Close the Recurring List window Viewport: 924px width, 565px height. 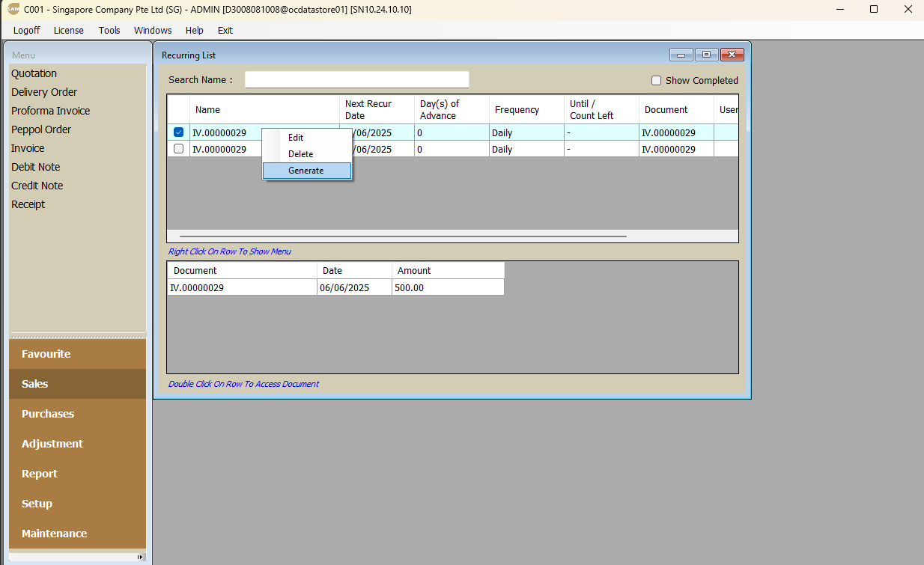[732, 55]
